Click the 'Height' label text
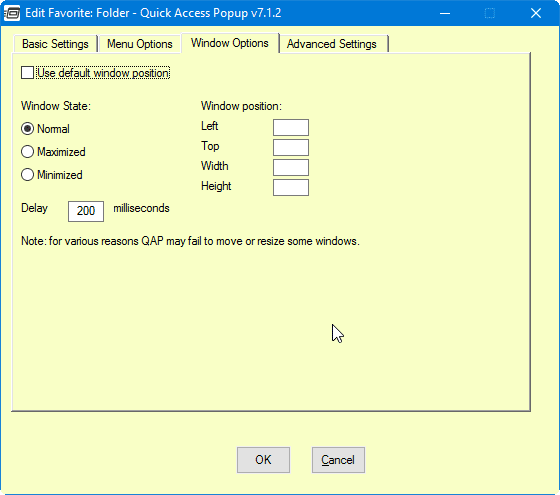 216,186
